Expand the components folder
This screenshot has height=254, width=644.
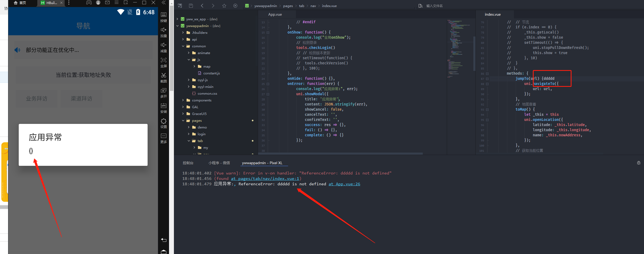pos(183,100)
